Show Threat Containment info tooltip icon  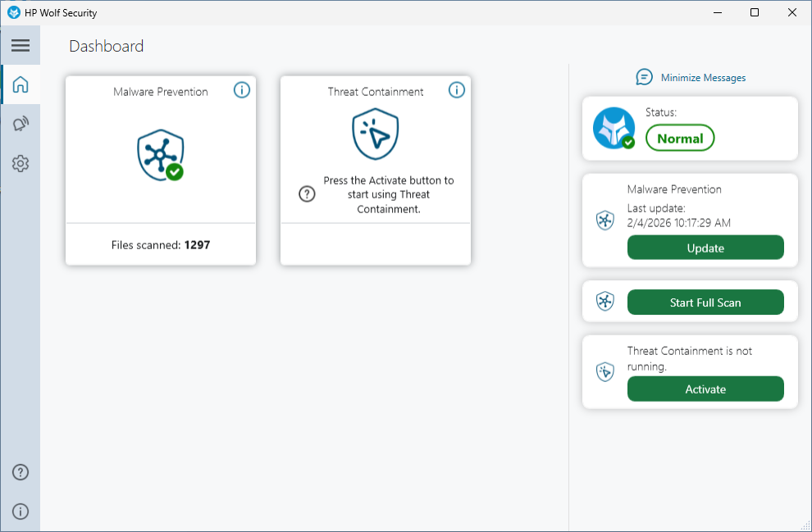tap(457, 90)
